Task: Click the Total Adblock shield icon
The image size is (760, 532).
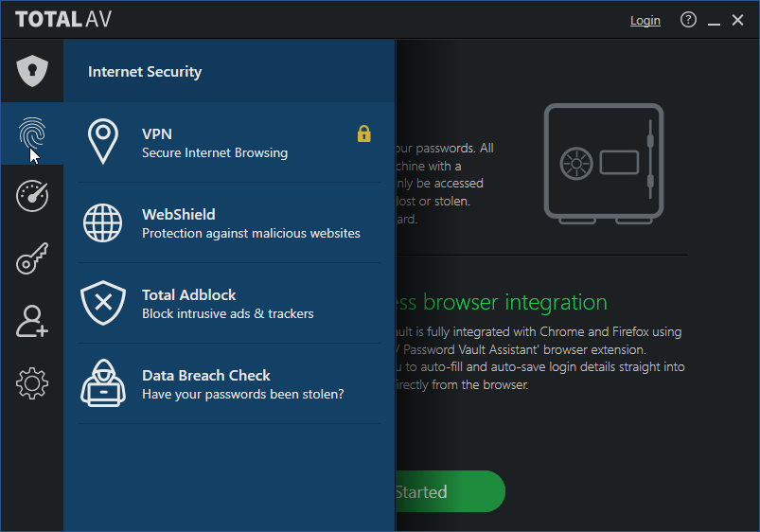Action: click(103, 303)
